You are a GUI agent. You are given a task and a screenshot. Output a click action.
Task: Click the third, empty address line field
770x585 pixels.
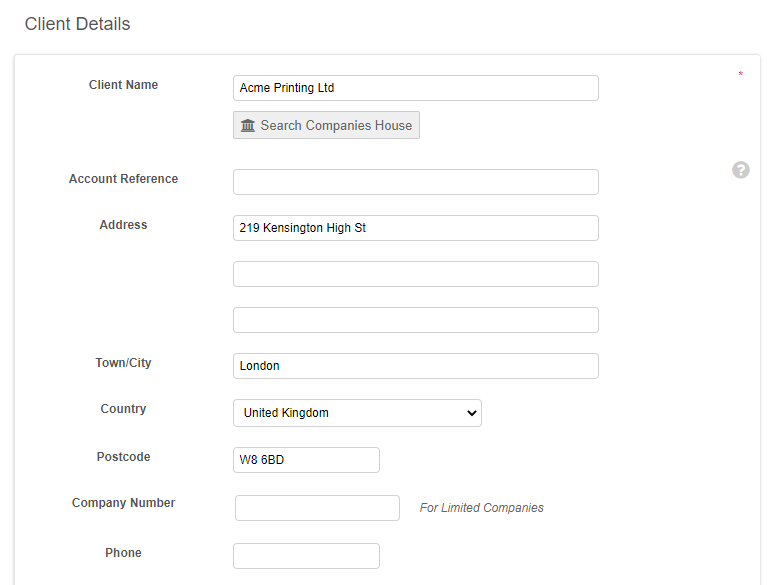tap(415, 320)
